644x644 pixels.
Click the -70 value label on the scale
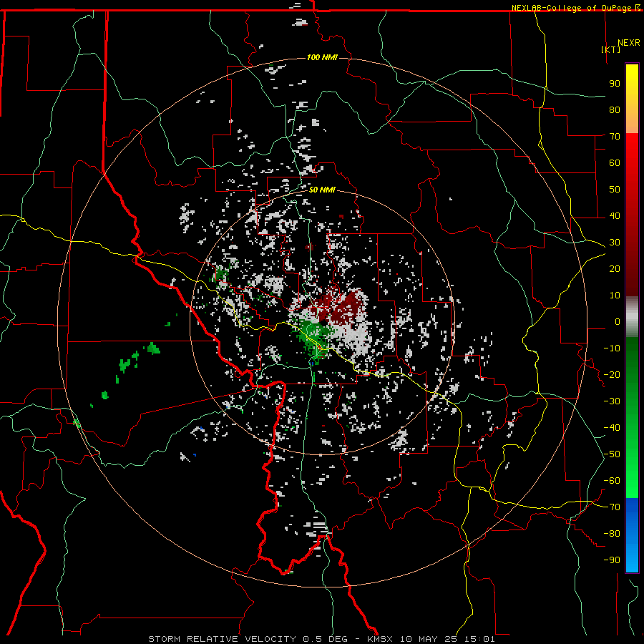click(x=612, y=507)
